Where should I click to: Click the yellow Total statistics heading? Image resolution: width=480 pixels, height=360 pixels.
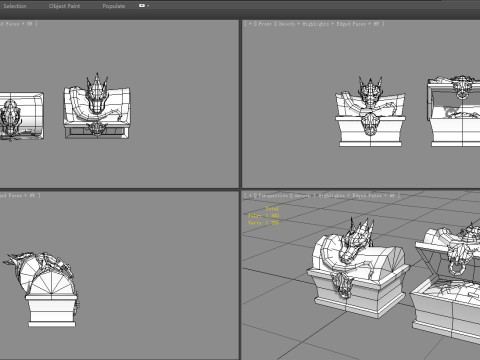point(272,209)
